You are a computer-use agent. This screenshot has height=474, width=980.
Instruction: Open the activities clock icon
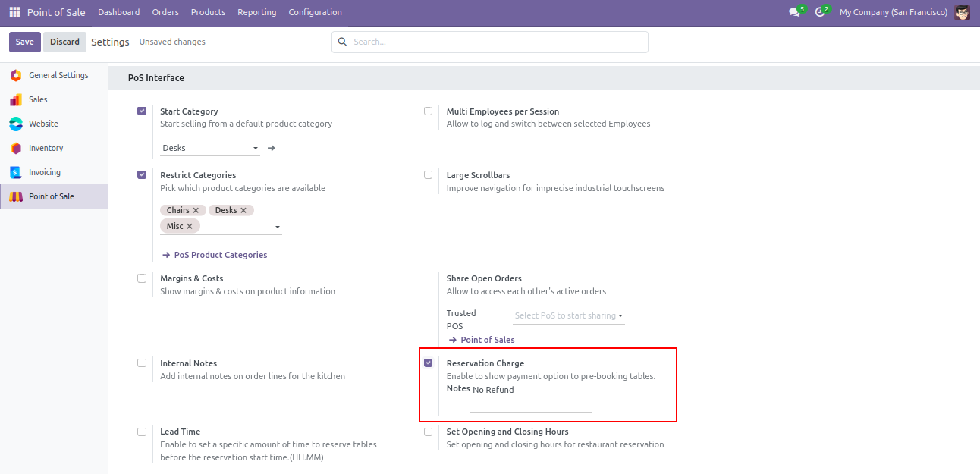819,13
